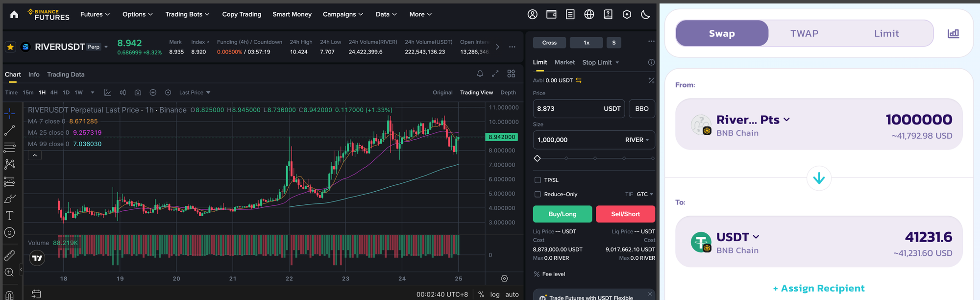
Task: Check the Reduce-Only option
Action: coord(538,195)
